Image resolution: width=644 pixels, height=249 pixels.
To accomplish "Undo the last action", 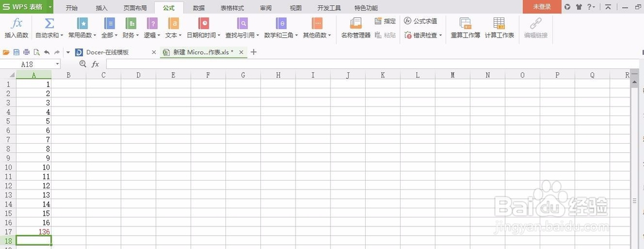I will pos(47,52).
